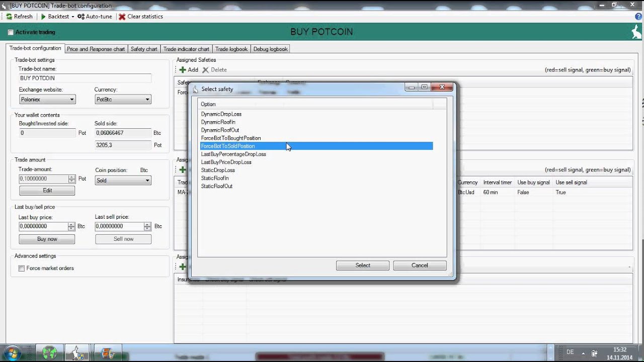Click the DE language indicator
The width and height of the screenshot is (644, 362).
(570, 352)
